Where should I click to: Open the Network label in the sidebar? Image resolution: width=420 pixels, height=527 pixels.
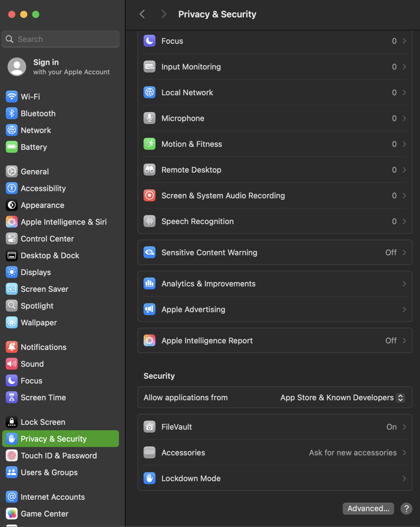36,130
